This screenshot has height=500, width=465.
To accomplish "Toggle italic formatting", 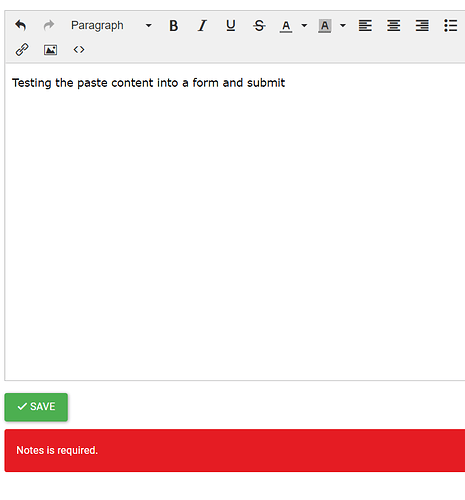I will (202, 26).
